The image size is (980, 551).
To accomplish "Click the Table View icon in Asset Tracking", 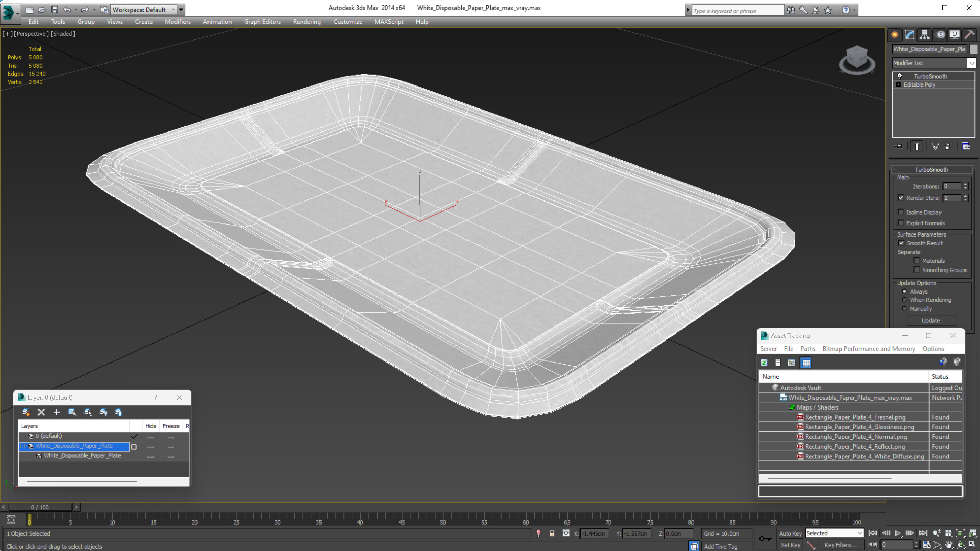I will coord(806,363).
